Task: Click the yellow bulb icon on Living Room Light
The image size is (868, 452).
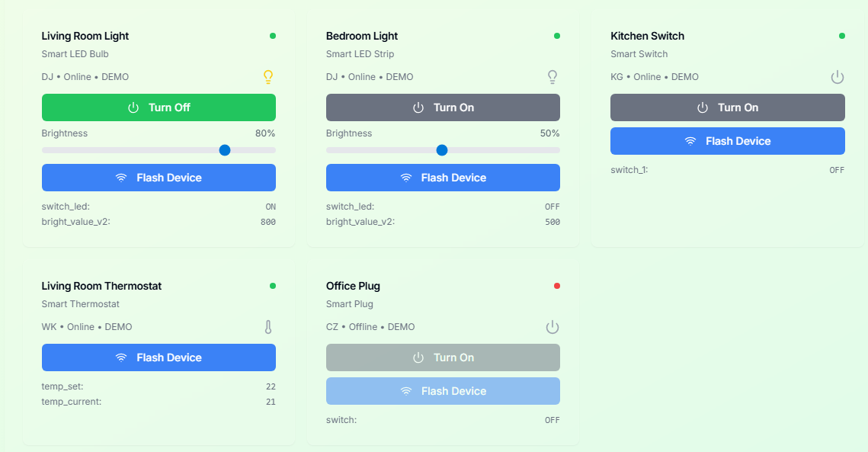Action: coord(268,76)
